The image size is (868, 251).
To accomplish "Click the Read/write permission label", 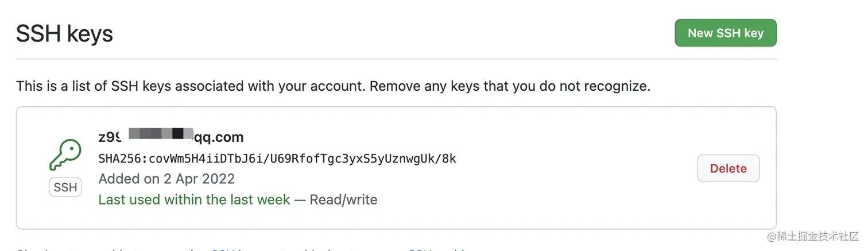I will (x=343, y=200).
